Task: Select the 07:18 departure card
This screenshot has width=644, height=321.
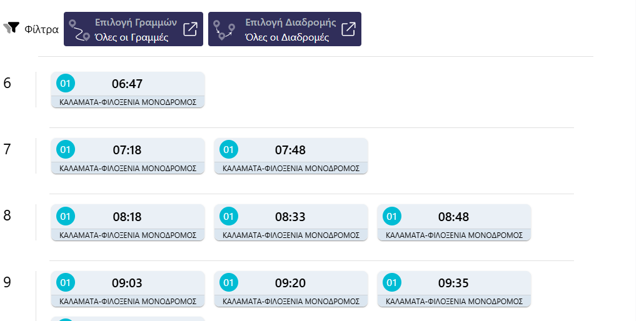Action: pos(128,156)
